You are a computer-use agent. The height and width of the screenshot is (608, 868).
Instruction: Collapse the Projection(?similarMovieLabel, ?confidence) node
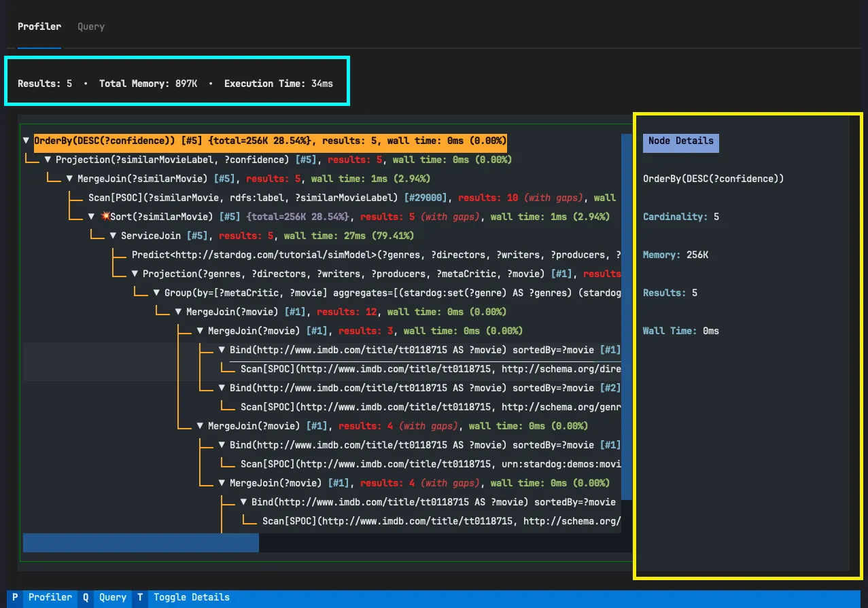pos(48,160)
